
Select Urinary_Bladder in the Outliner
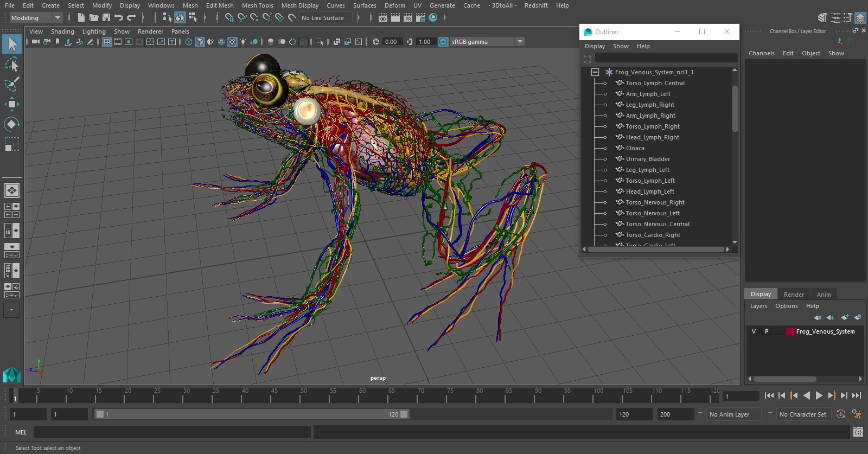pos(648,159)
